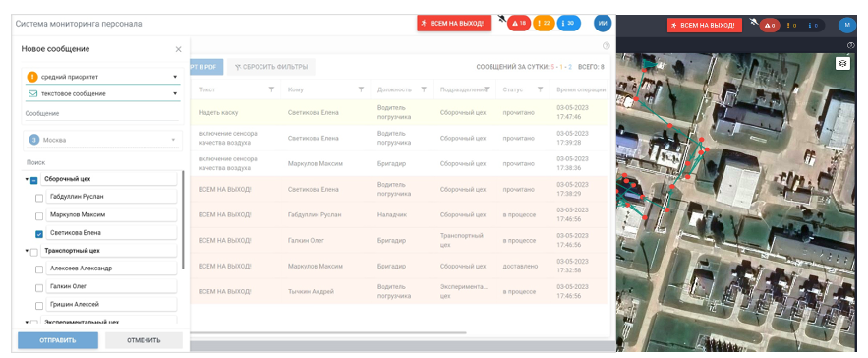Viewport: 868px width, 358px height.
Task: Click Галкин Олег recipient cell in table
Action: (305, 241)
